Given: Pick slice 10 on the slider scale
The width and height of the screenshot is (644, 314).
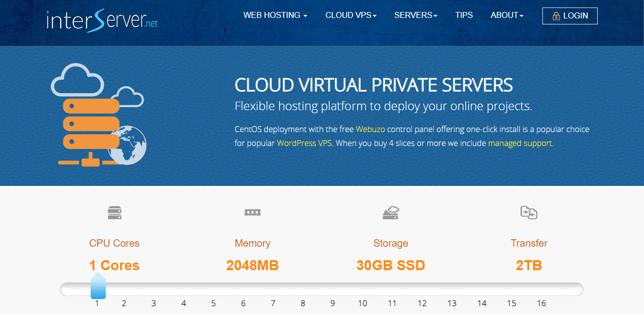Looking at the screenshot, I should pos(363,303).
